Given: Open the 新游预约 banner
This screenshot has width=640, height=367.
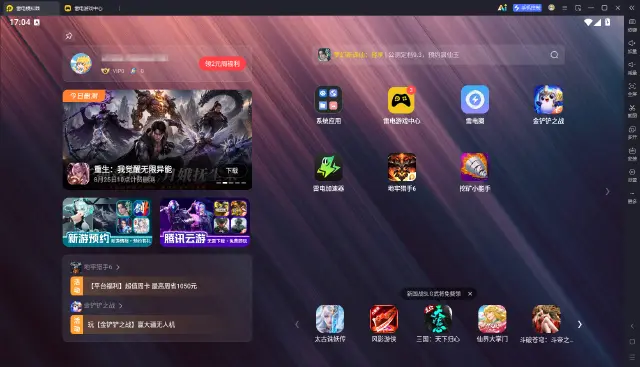Looking at the screenshot, I should click(x=107, y=222).
